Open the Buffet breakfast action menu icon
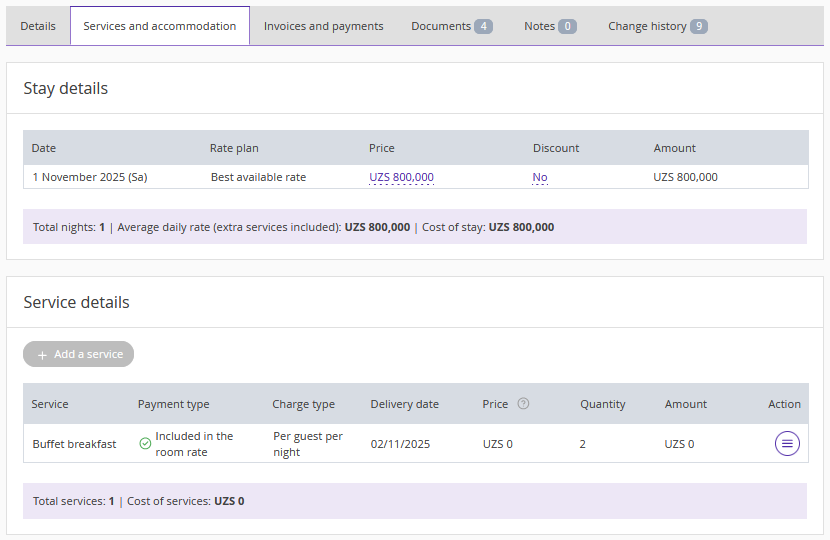Screen dimensions: 830x540 click(x=787, y=443)
